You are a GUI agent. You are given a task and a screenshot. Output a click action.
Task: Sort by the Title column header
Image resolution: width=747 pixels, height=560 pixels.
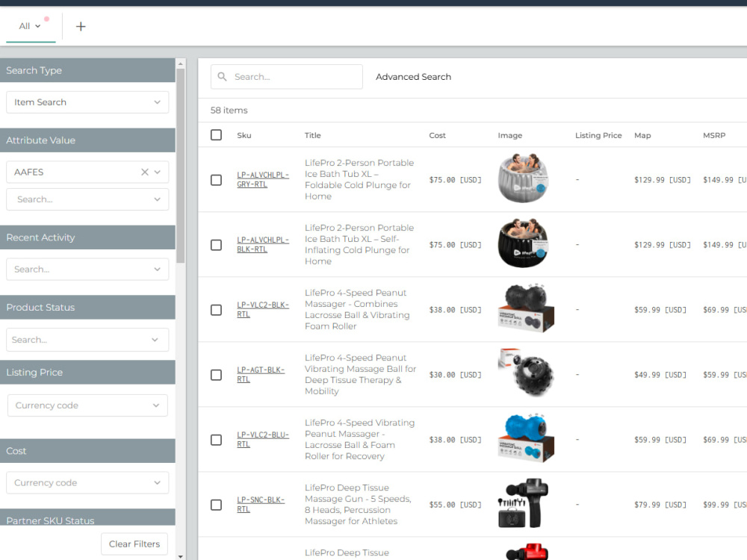[x=313, y=135]
